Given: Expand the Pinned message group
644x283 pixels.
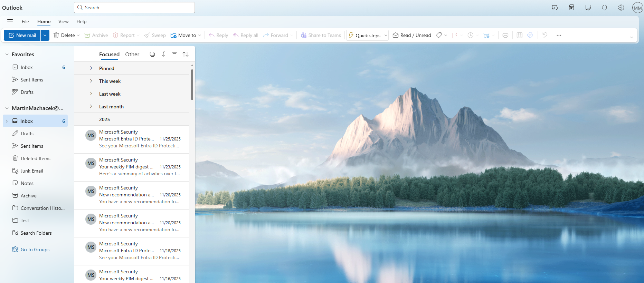Looking at the screenshot, I should [x=91, y=68].
